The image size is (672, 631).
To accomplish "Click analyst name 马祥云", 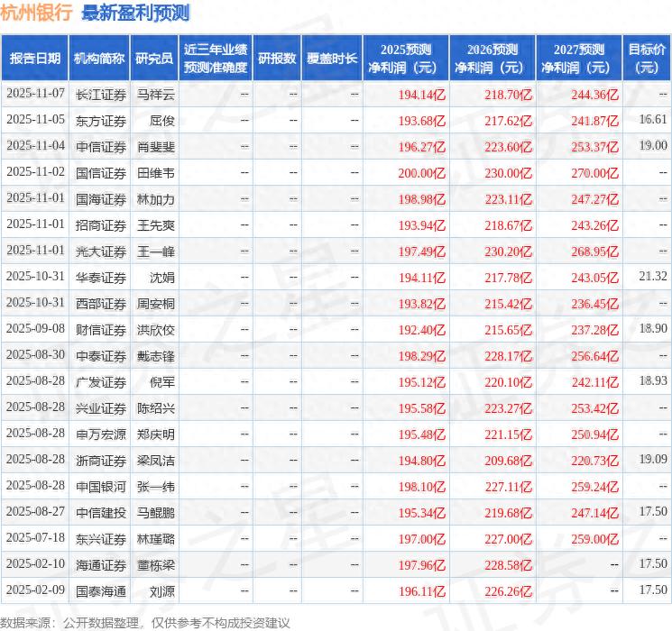I will pyautogui.click(x=155, y=95).
